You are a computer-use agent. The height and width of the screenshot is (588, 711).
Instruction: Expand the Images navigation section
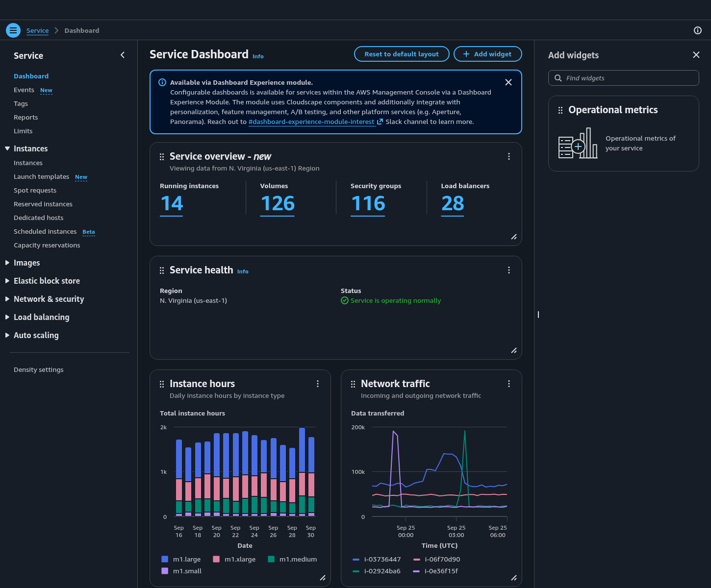pyautogui.click(x=7, y=263)
